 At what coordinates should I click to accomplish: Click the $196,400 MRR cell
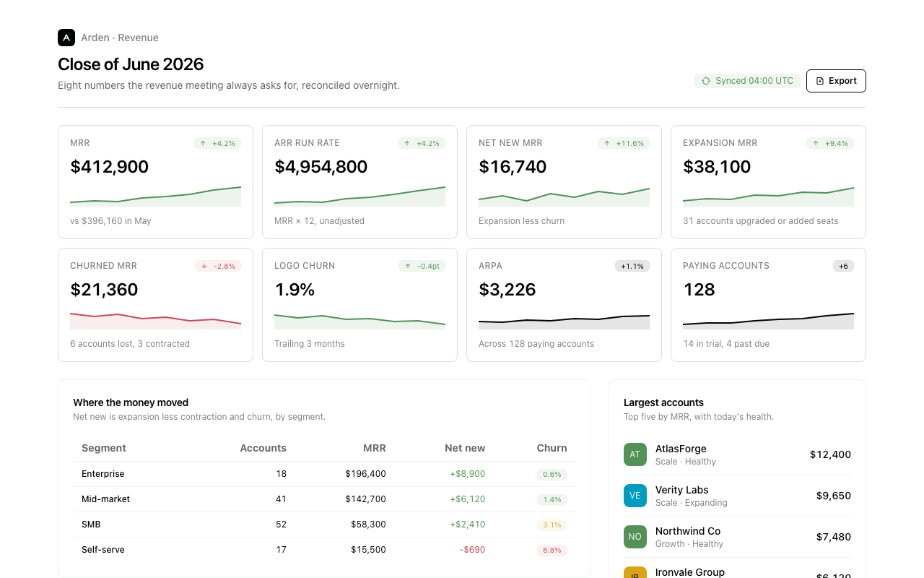pyautogui.click(x=365, y=474)
